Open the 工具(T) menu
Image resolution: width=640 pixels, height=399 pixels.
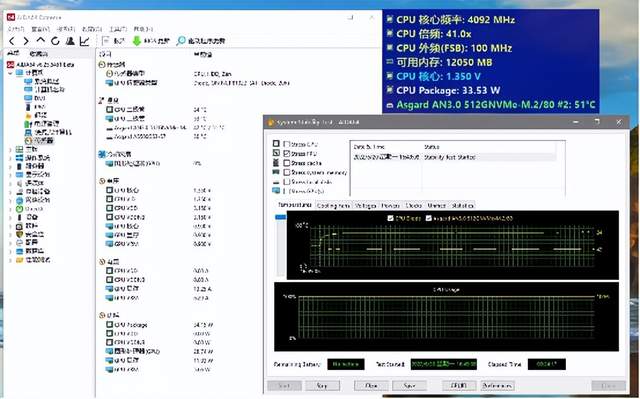pos(118,29)
